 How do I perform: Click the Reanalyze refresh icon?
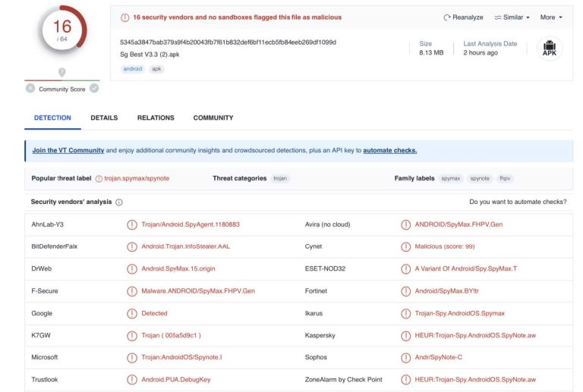click(447, 17)
